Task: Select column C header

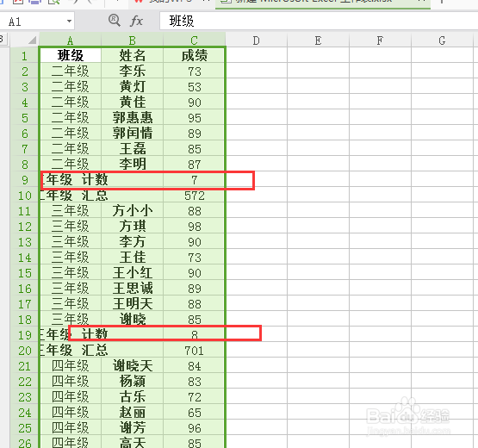Action: [194, 40]
